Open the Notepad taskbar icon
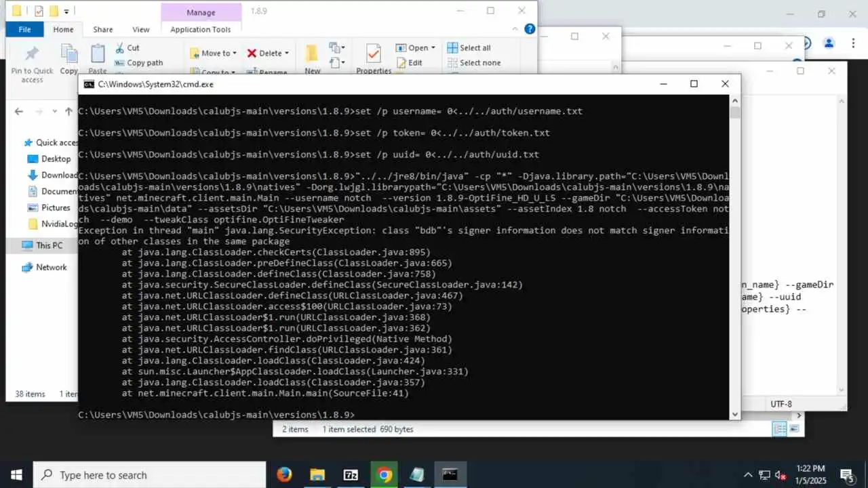Viewport: 868px width, 488px height. pos(417,474)
